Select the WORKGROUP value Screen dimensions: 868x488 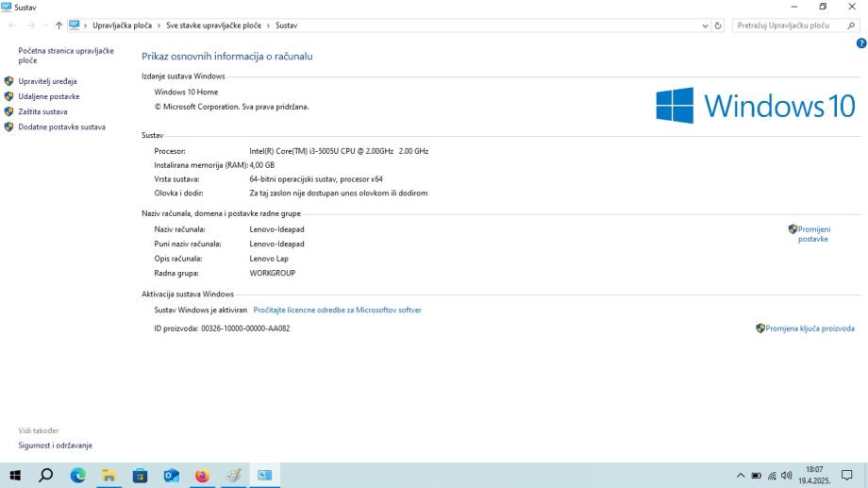273,273
